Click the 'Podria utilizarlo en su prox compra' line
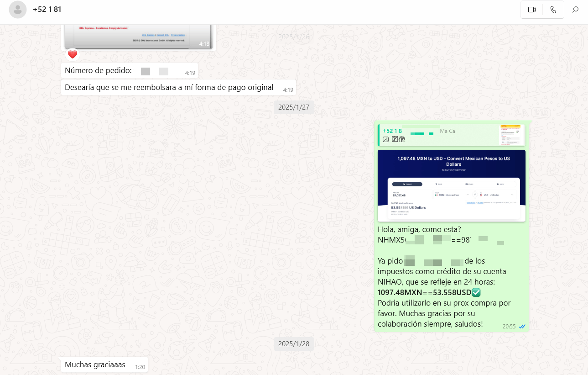The height and width of the screenshot is (375, 588). [x=444, y=303]
